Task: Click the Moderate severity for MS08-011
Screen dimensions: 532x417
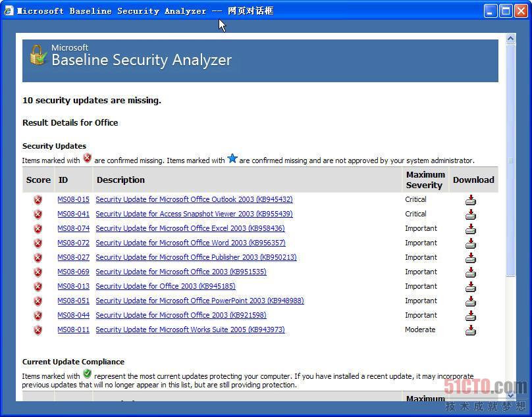Action: tap(420, 330)
